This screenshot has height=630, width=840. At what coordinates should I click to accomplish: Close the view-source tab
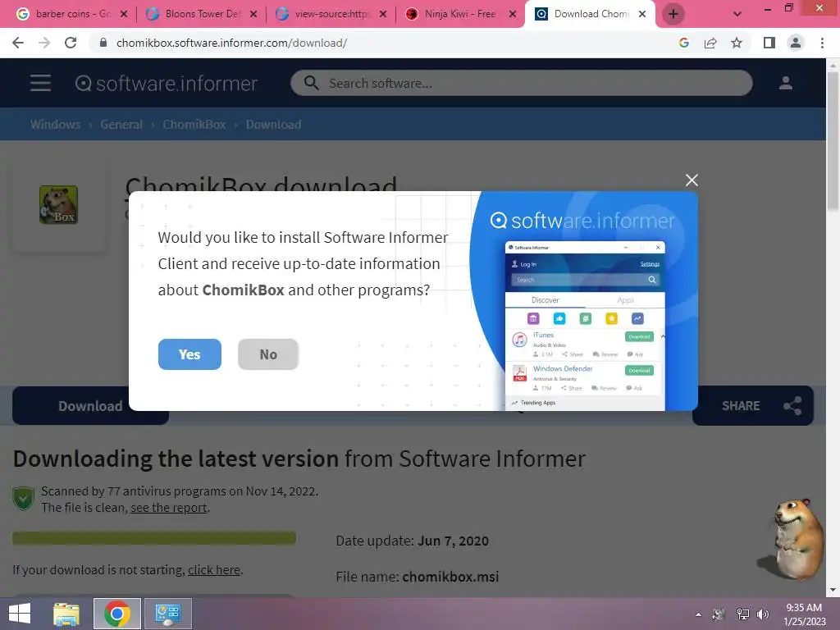[x=383, y=14]
